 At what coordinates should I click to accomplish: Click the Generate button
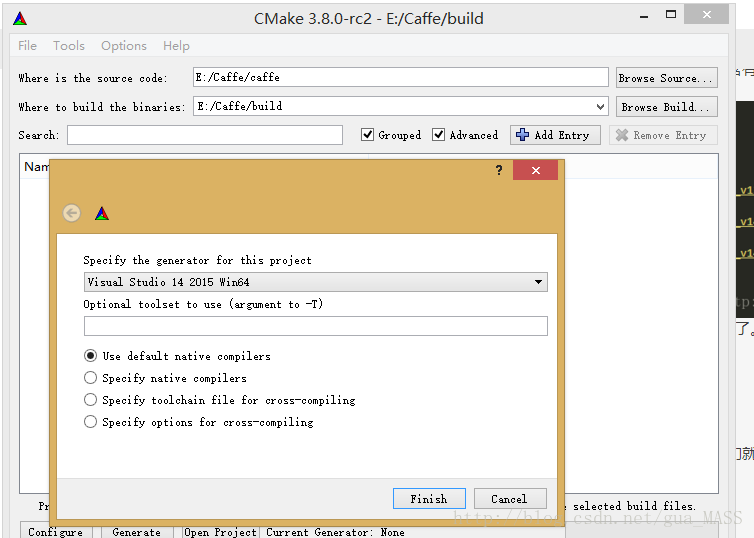click(x=137, y=532)
